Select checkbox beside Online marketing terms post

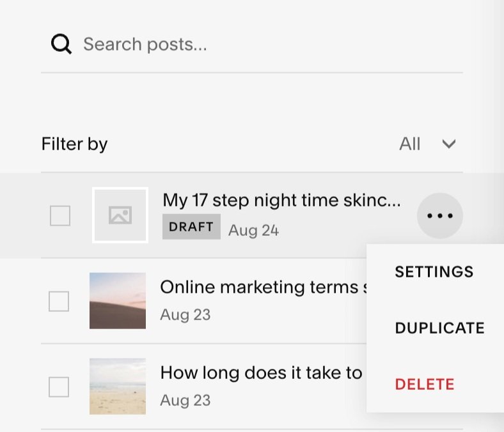(x=59, y=301)
